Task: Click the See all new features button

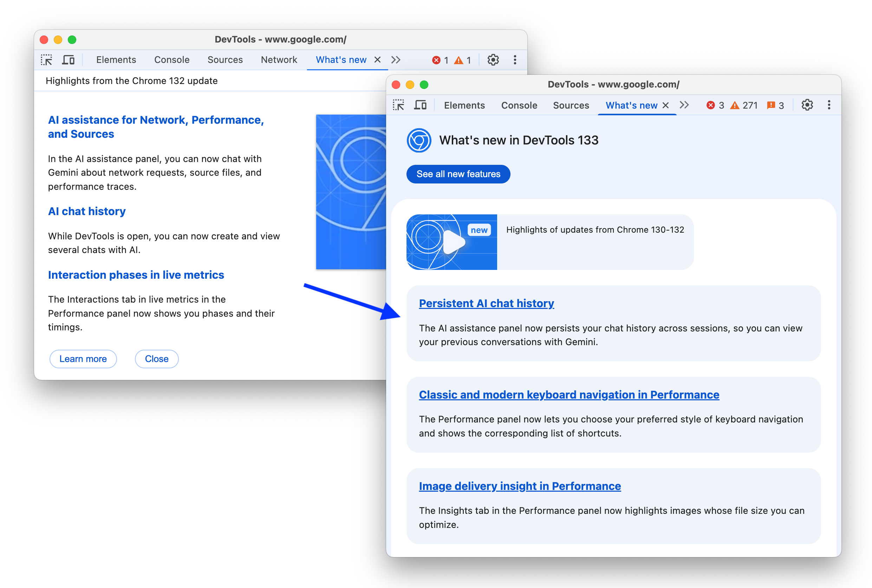Action: click(459, 174)
